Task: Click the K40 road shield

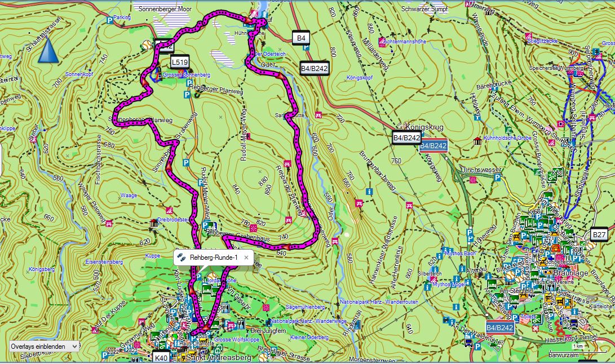Action: pos(161,357)
